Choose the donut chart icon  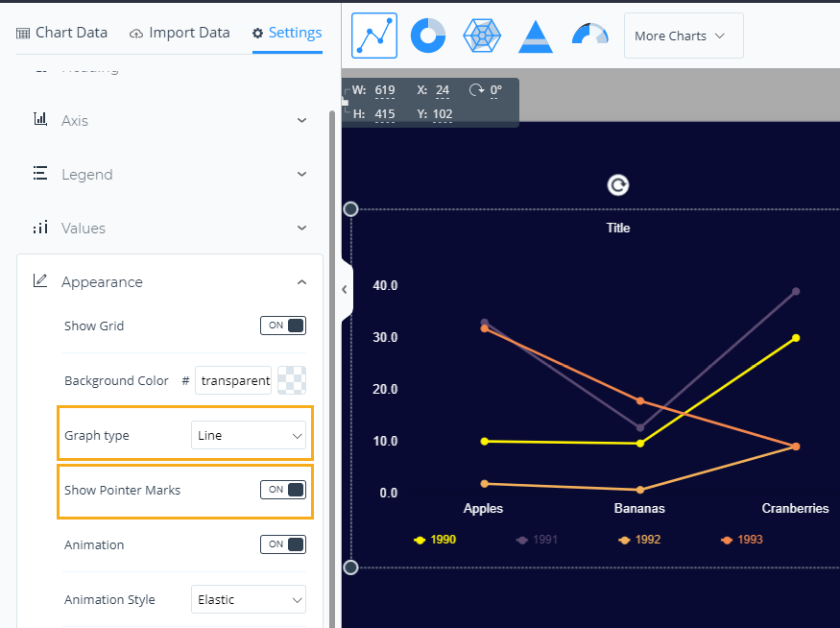(428, 36)
